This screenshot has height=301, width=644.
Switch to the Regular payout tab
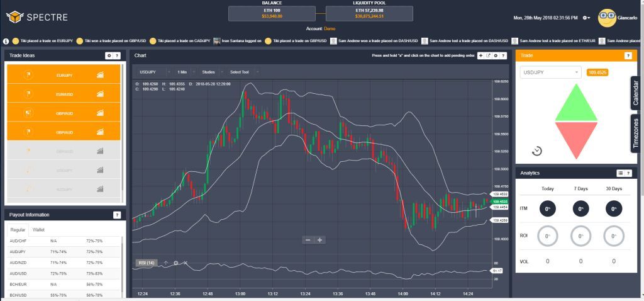pos(18,230)
